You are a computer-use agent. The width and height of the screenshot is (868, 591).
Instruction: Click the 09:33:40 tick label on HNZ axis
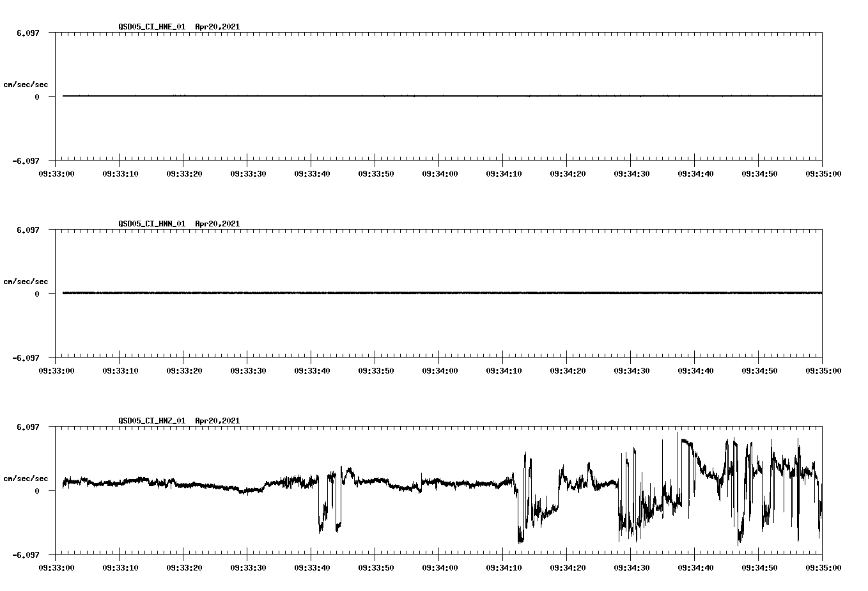coord(312,566)
